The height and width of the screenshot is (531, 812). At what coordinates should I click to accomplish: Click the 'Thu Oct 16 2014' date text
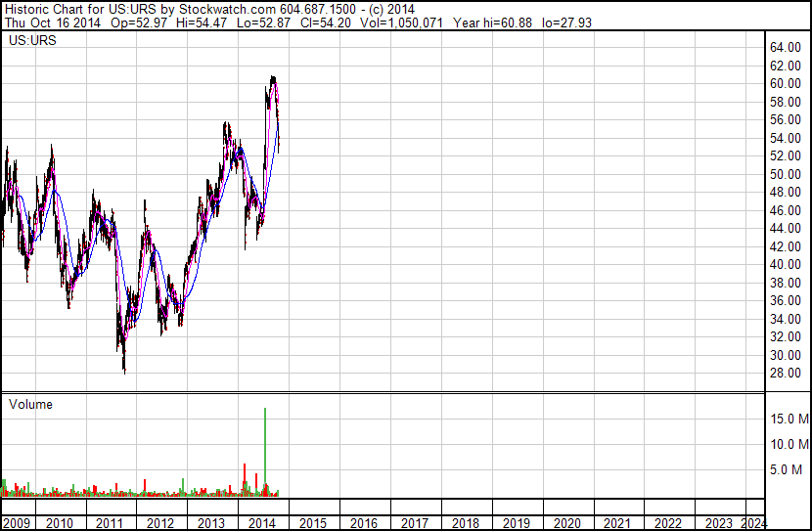[x=52, y=22]
